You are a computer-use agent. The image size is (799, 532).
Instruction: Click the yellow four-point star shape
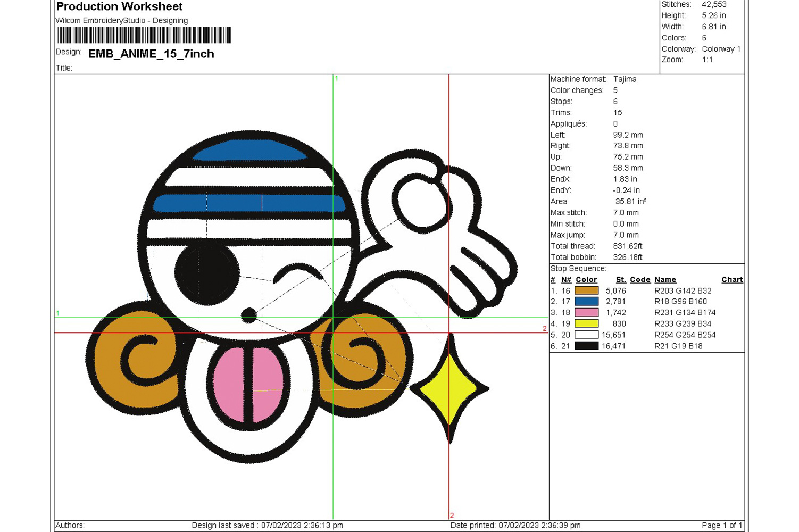(x=450, y=389)
